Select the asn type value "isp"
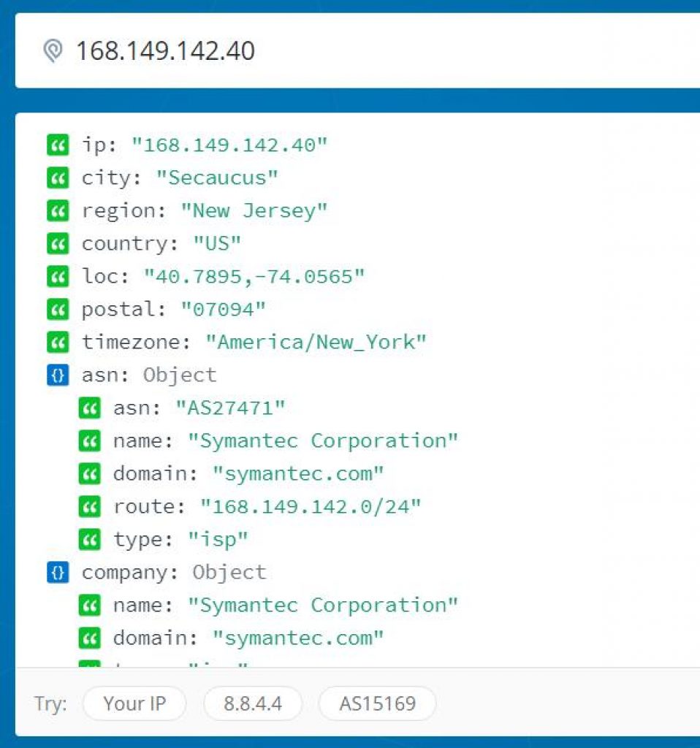 tap(218, 540)
